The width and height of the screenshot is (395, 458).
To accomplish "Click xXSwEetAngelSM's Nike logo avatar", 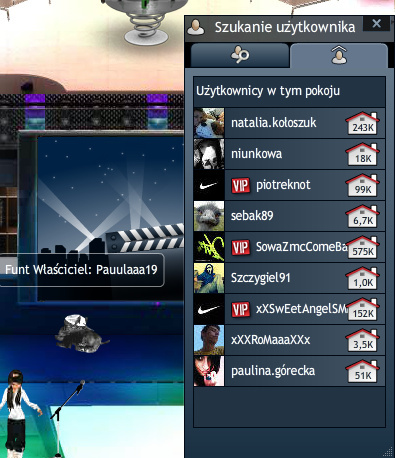I will [x=209, y=309].
